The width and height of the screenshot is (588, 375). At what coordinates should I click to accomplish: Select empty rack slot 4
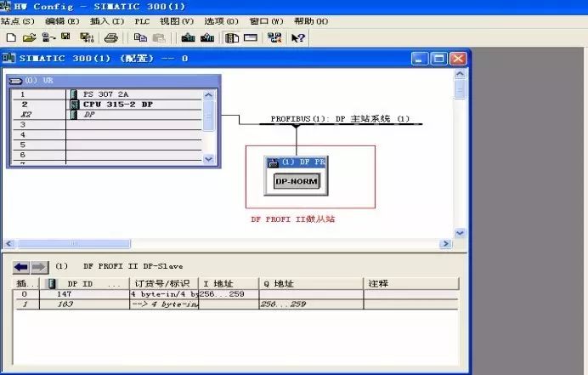tap(107, 134)
